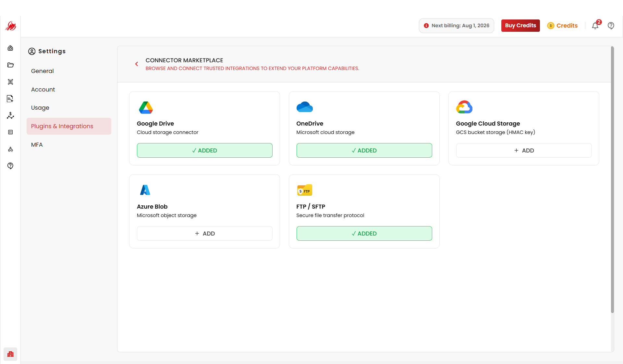
Task: Click the FTP / SFTP title text
Action: pyautogui.click(x=311, y=207)
